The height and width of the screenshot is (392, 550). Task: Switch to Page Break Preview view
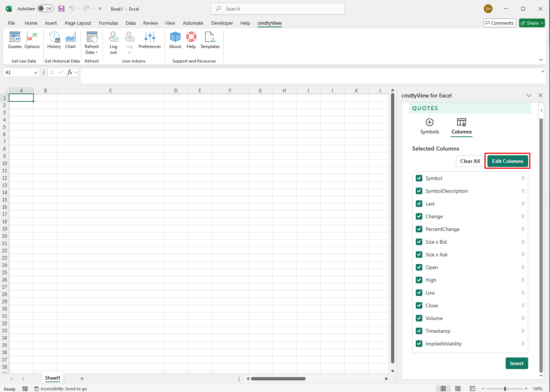tap(473, 389)
